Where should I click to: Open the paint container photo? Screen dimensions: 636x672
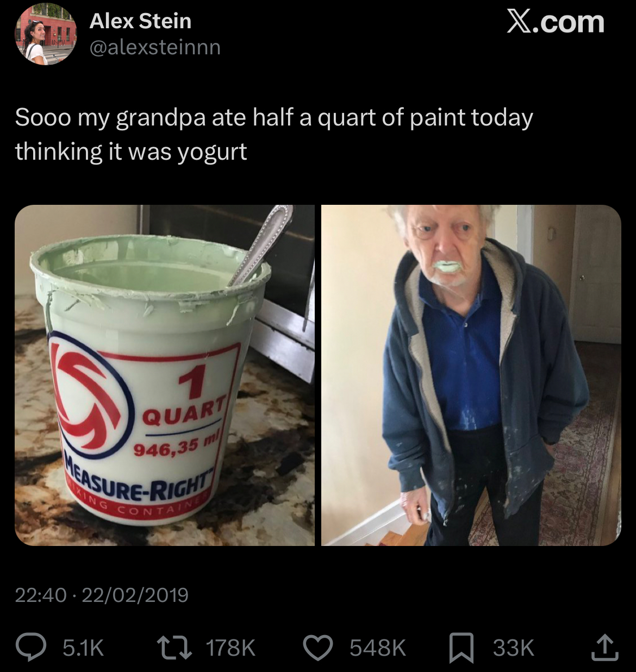(165, 375)
